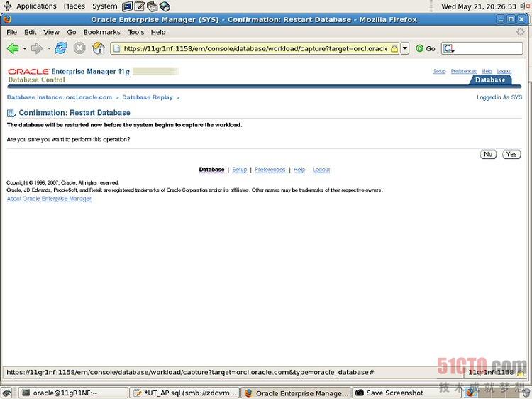Click the Logout link in the header

[x=504, y=71]
